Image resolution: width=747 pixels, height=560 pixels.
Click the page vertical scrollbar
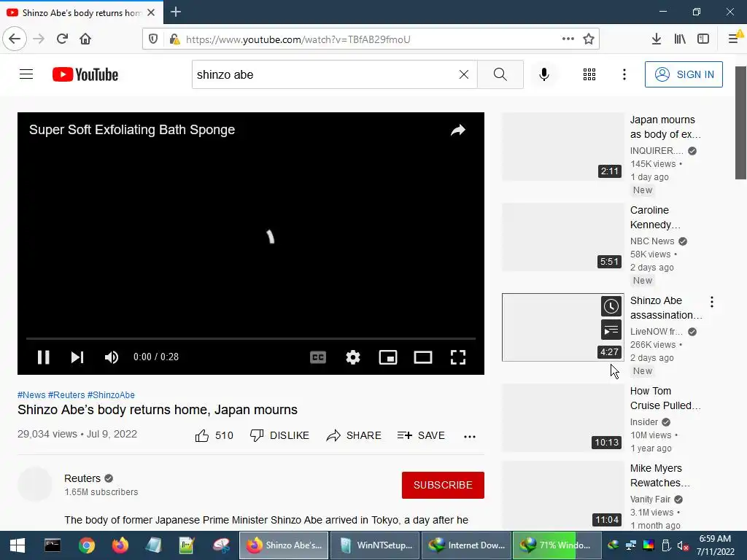coord(740,122)
